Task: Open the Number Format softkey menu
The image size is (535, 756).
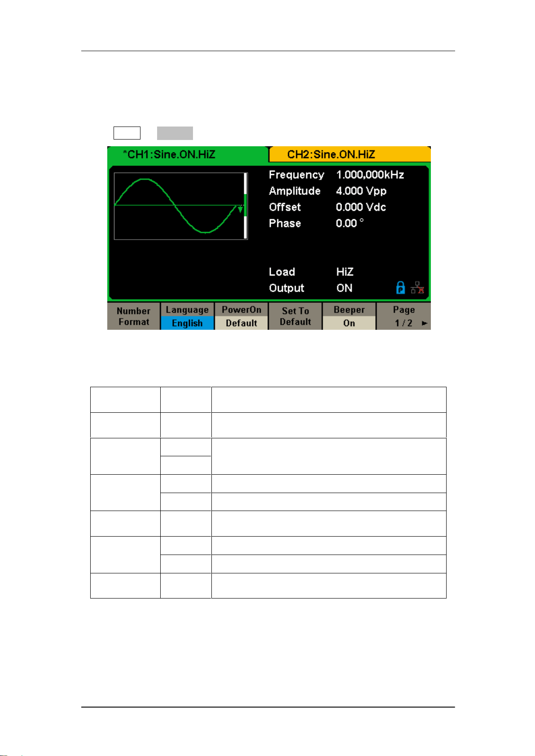Action: [x=133, y=316]
